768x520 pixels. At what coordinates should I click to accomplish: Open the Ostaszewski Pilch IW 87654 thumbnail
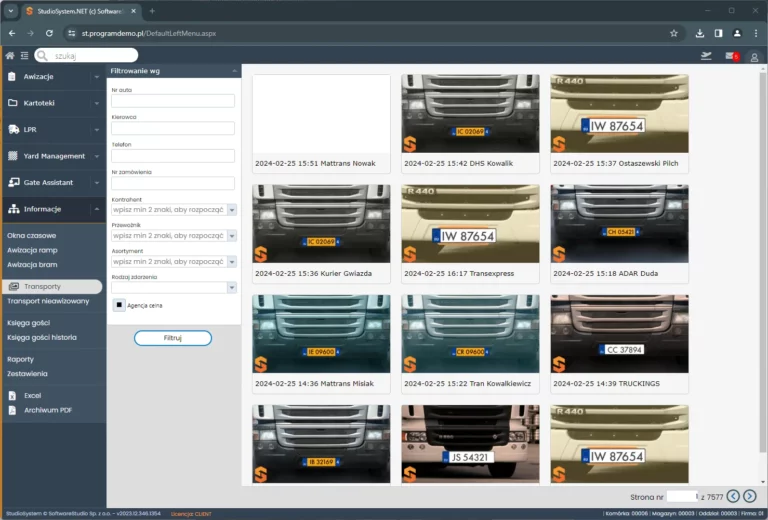619,123
